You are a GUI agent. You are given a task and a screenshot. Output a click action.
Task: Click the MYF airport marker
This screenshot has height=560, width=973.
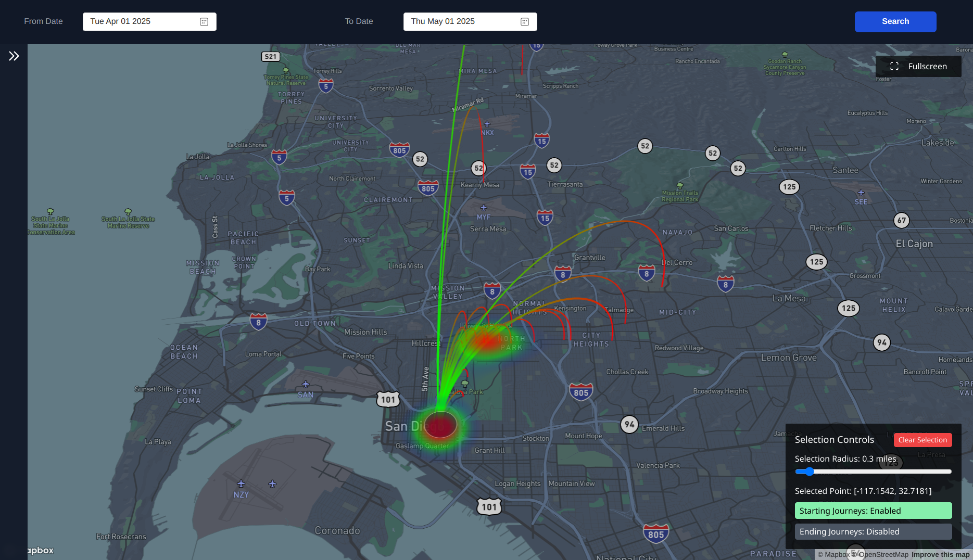point(484,208)
